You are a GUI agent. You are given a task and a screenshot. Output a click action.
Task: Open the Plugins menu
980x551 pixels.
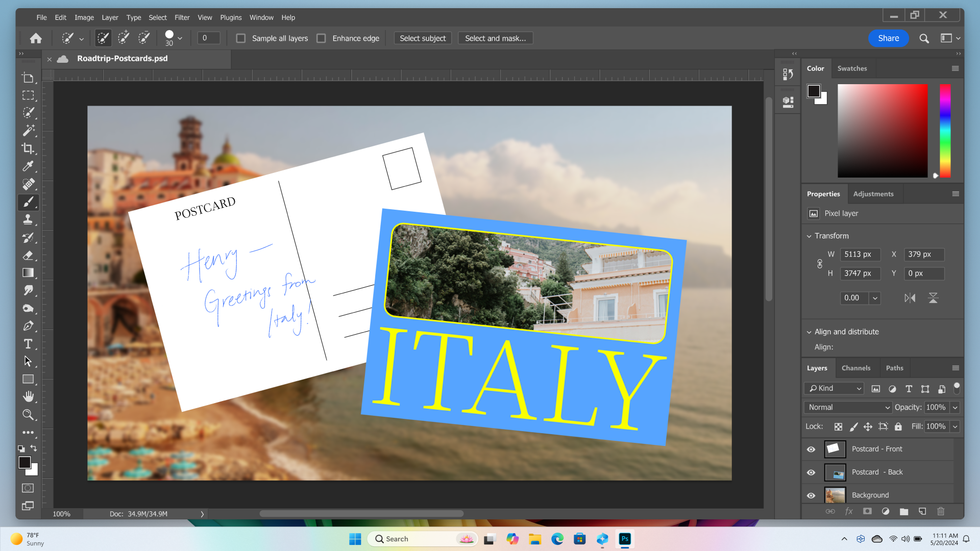231,17
